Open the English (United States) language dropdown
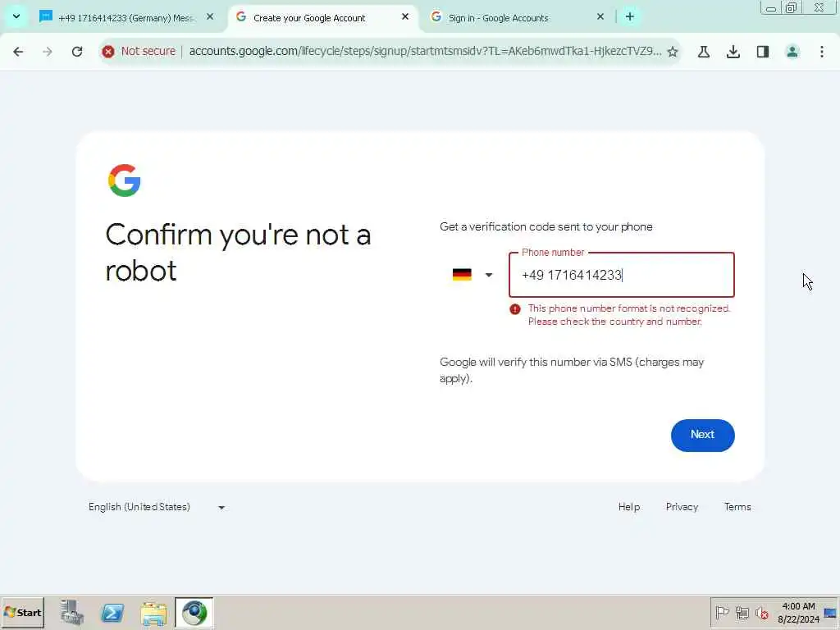 click(157, 507)
